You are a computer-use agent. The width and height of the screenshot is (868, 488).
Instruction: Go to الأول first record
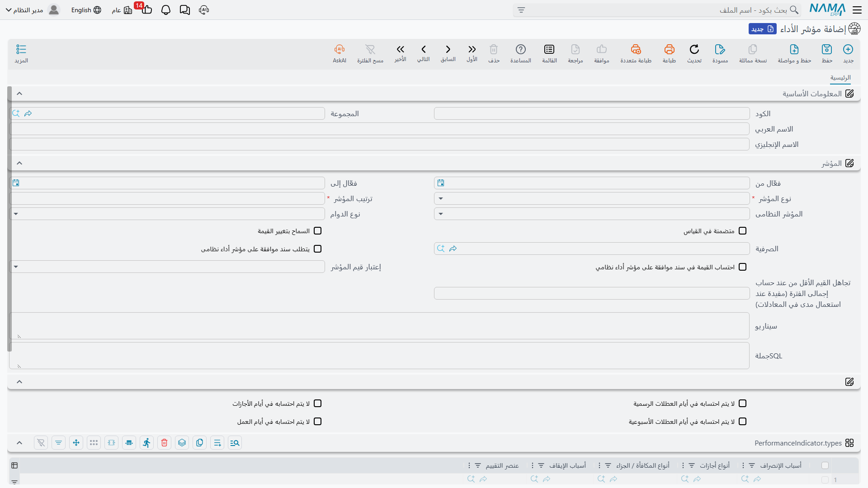(x=472, y=49)
